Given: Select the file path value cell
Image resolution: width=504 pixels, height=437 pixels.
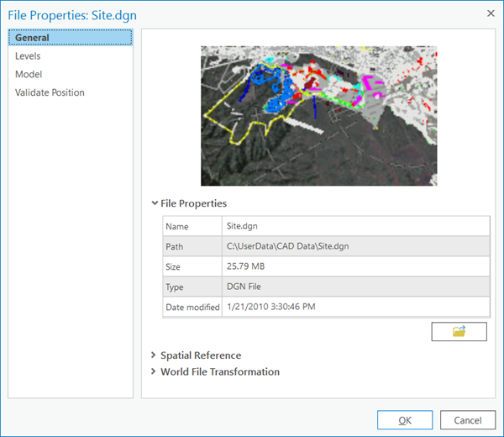Looking at the screenshot, I should 355,246.
